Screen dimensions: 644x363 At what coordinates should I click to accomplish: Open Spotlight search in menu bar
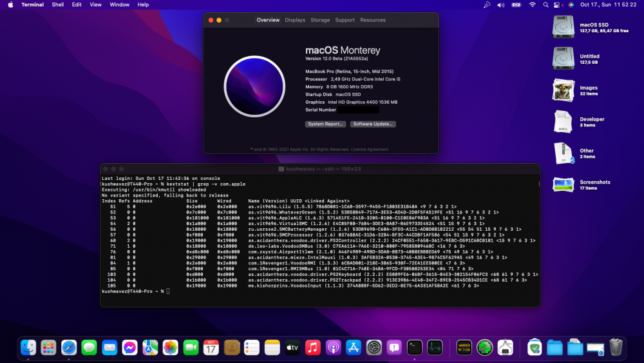[x=545, y=5]
